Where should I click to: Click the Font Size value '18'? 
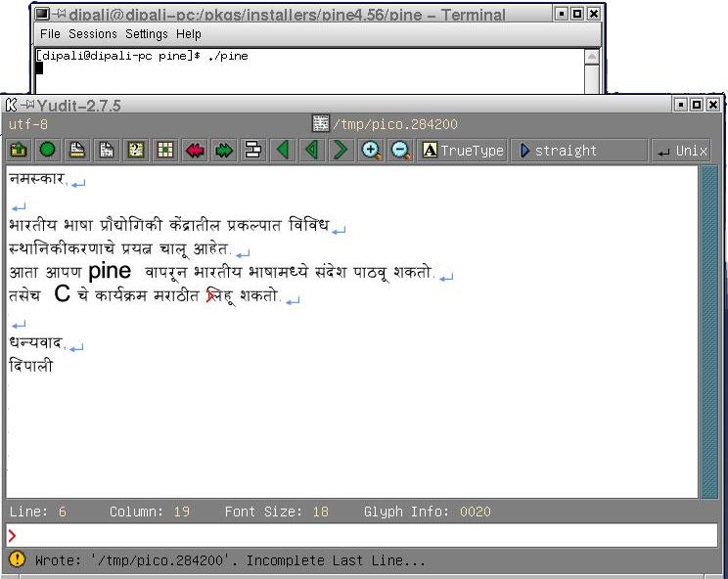coord(320,512)
